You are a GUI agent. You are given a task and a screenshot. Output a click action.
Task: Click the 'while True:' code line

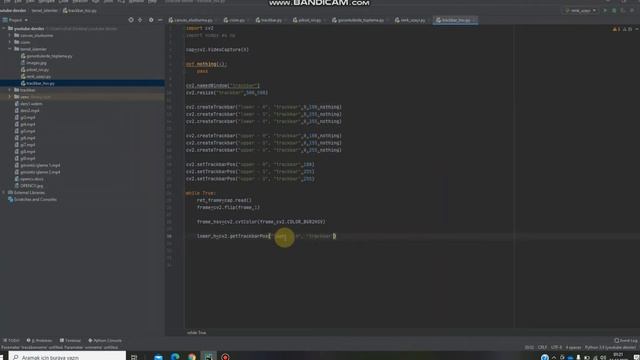tap(200, 193)
